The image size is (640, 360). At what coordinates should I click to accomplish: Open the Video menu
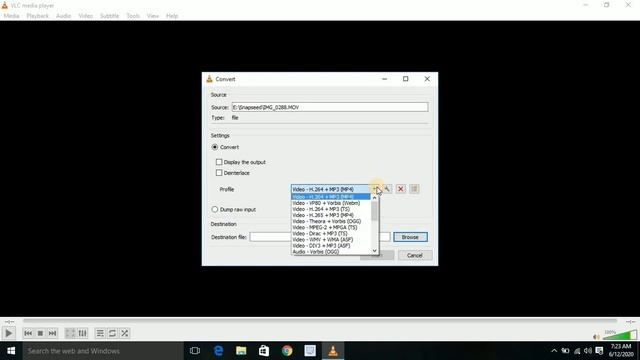click(x=86, y=16)
